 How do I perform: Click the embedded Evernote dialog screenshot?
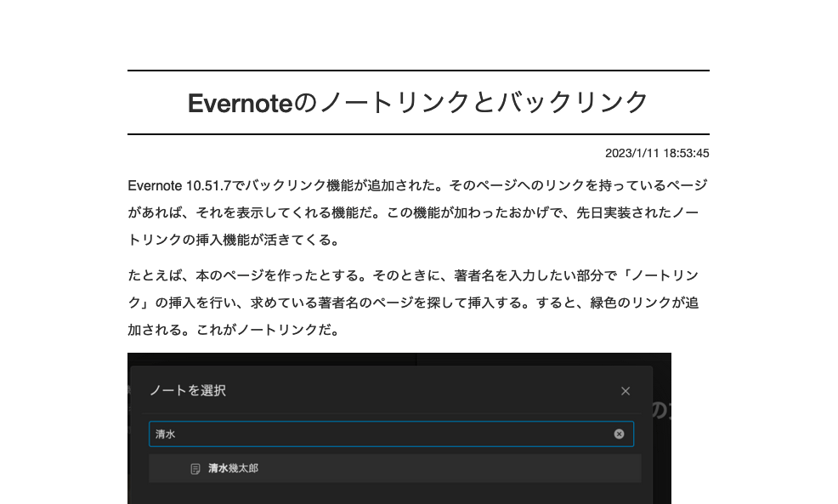pyautogui.click(x=399, y=429)
